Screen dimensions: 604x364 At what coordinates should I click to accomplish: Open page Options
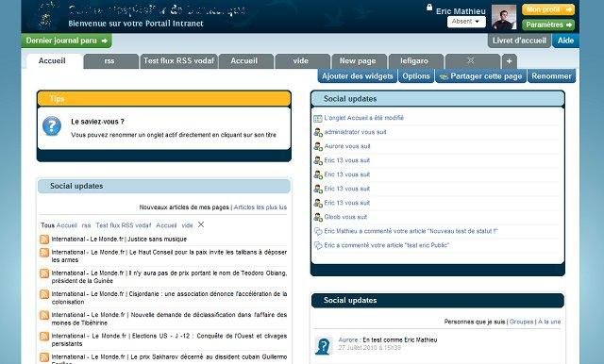(x=416, y=76)
